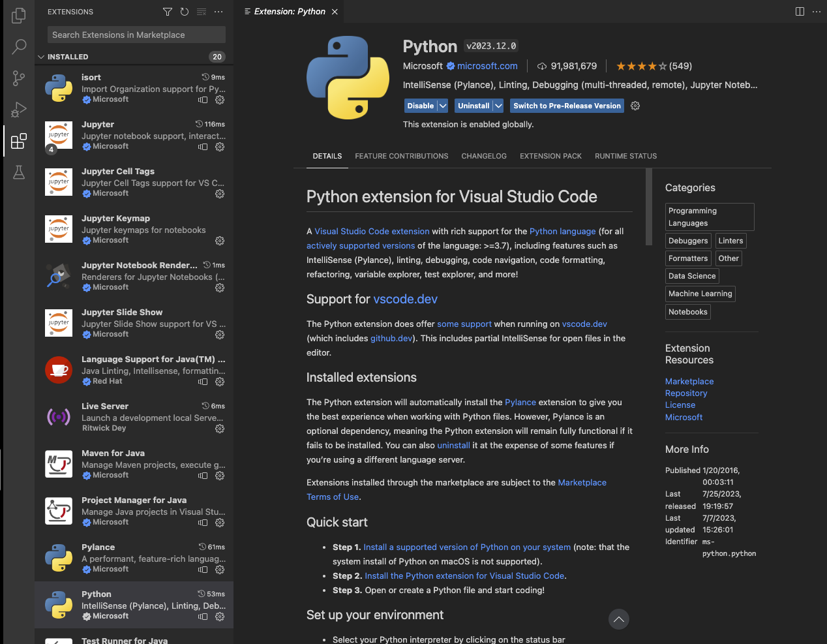
Task: Click the Disable button
Action: 421,106
